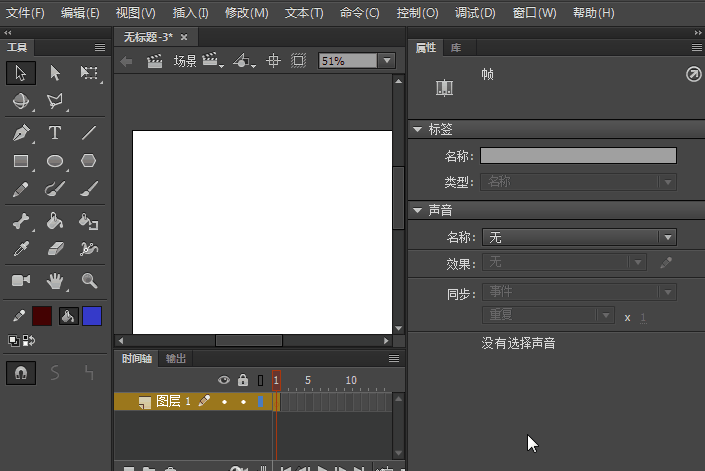The image size is (705, 471).
Task: Choose the Text tool
Action: point(55,133)
